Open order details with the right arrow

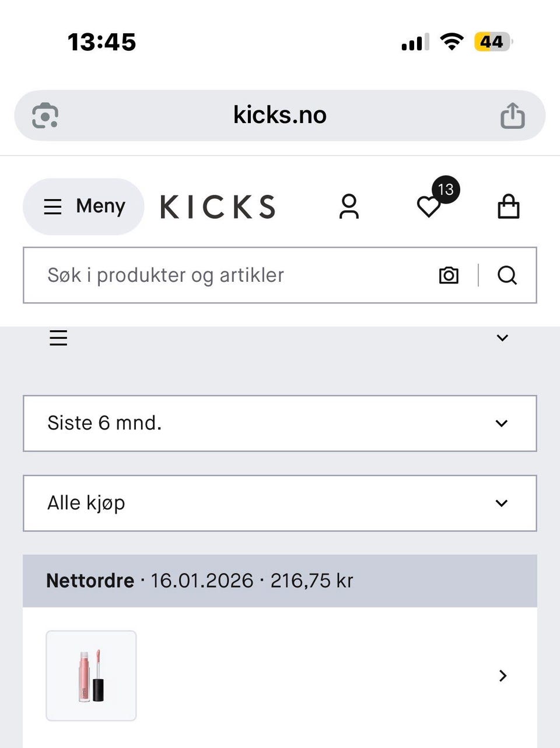[503, 676]
